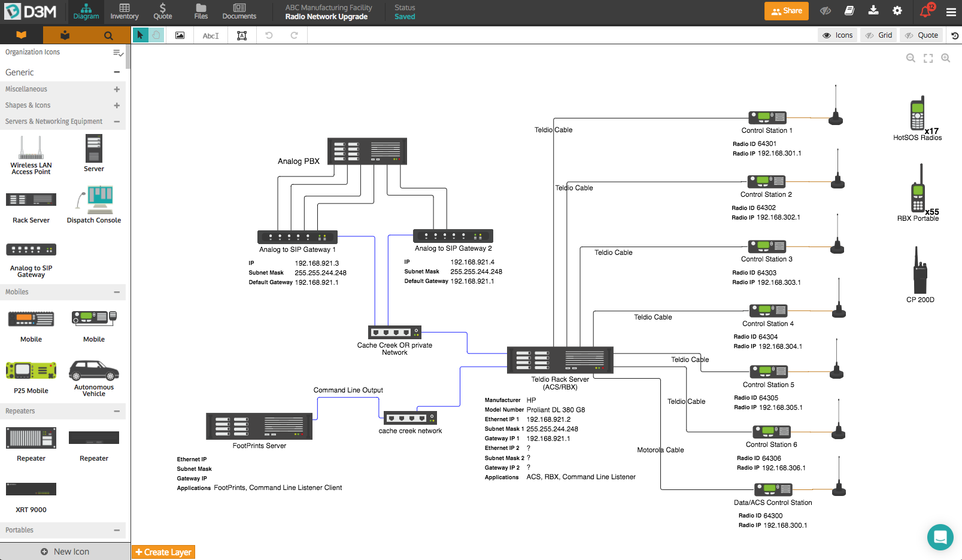Click the orange Share button
Screen dimensions: 962x560
pyautogui.click(x=786, y=11)
